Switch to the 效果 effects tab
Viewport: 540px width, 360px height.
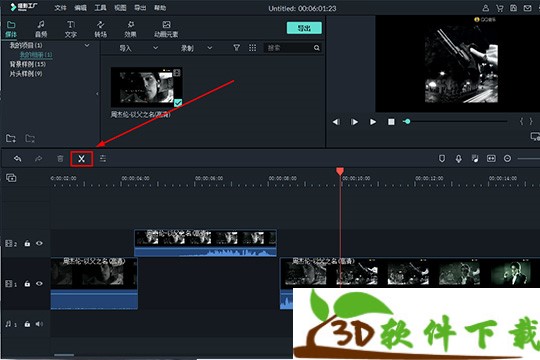(131, 29)
